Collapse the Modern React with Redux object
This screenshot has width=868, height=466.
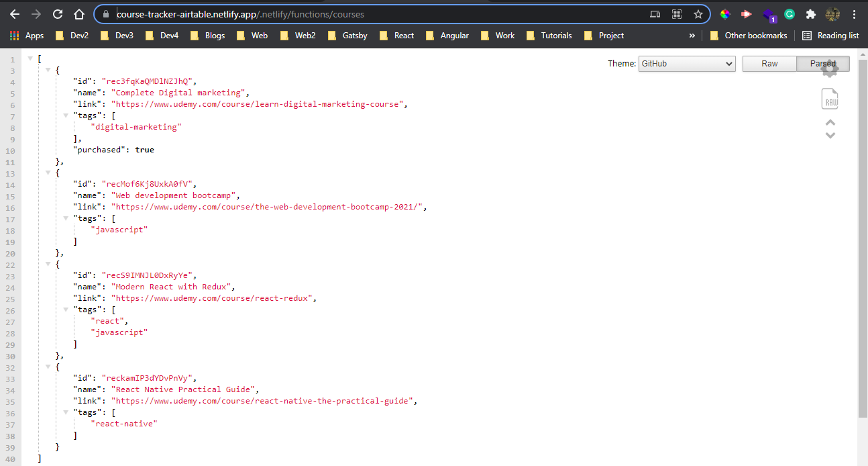(x=48, y=264)
